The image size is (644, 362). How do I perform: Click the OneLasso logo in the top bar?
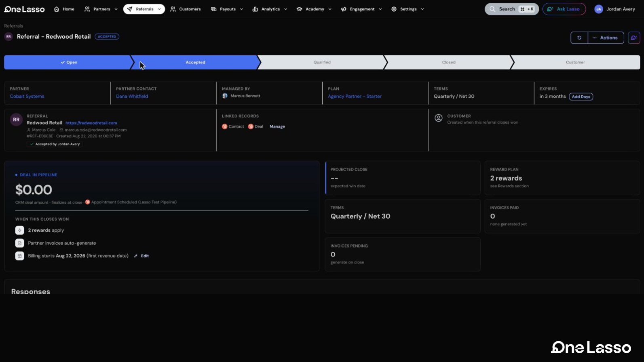[x=24, y=9]
